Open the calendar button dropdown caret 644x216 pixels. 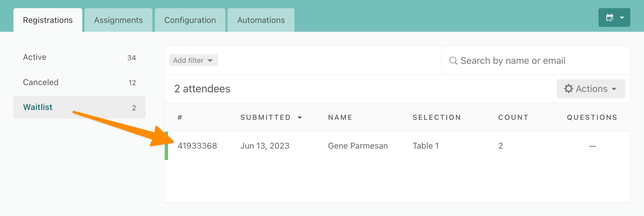point(622,18)
